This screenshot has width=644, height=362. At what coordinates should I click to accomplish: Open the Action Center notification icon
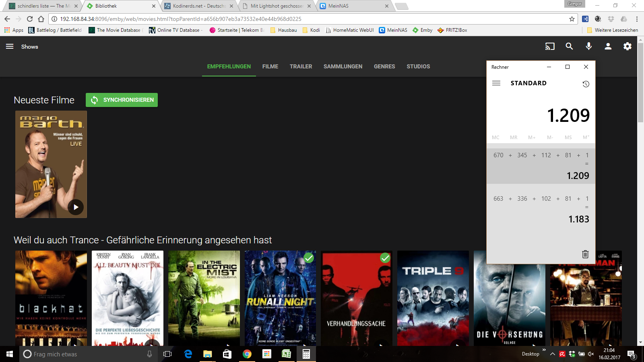631,354
